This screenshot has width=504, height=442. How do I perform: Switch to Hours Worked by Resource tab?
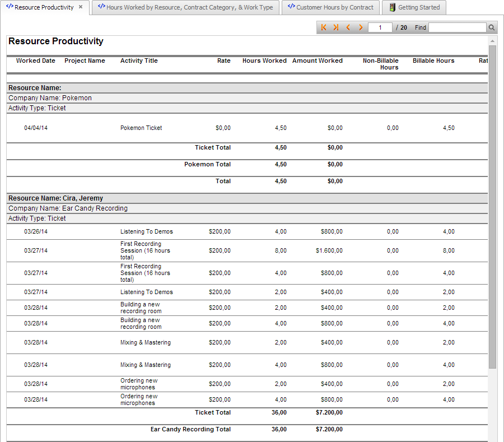pyautogui.click(x=186, y=7)
